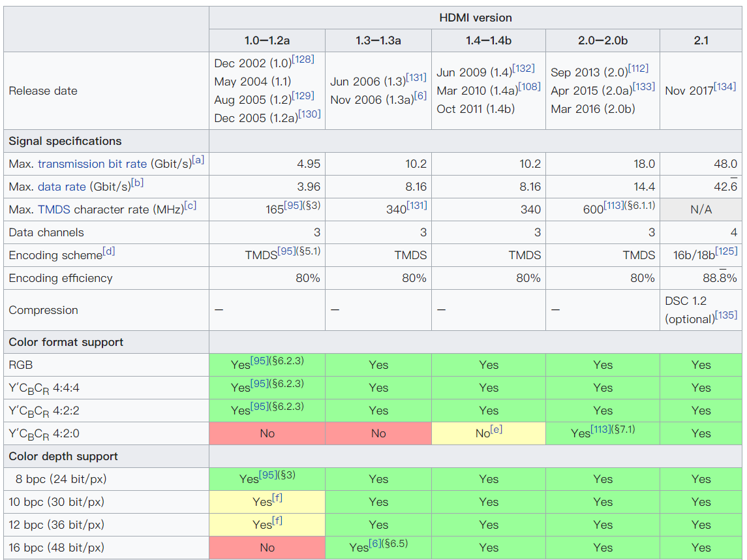The height and width of the screenshot is (560, 747).
Task: Jump to note [d] after Encoding scheme
Action: (x=108, y=251)
